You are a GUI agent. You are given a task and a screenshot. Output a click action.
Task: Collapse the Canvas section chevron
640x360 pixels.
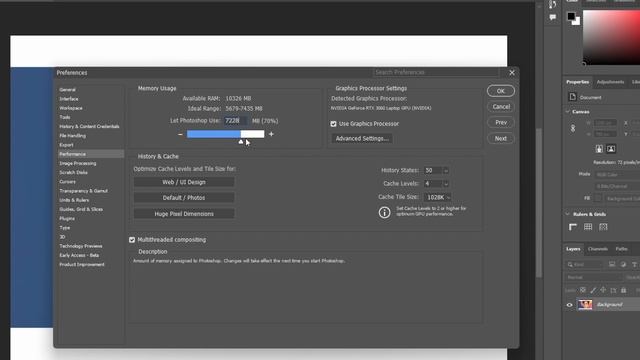[x=568, y=111]
